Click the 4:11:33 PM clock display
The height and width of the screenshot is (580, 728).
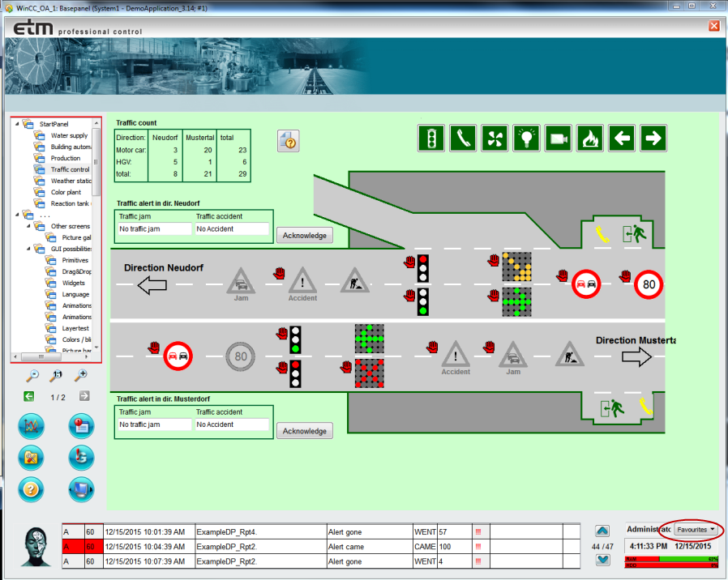point(649,546)
